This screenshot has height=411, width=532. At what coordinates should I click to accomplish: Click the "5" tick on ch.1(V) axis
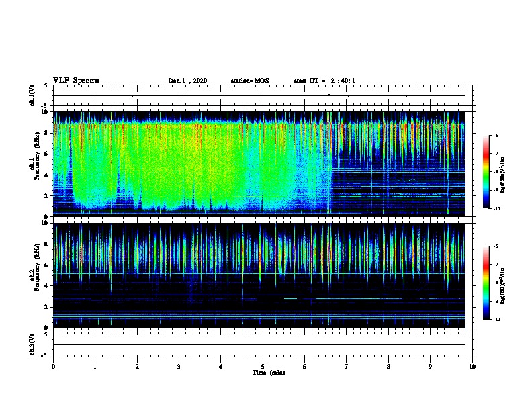(x=46, y=85)
